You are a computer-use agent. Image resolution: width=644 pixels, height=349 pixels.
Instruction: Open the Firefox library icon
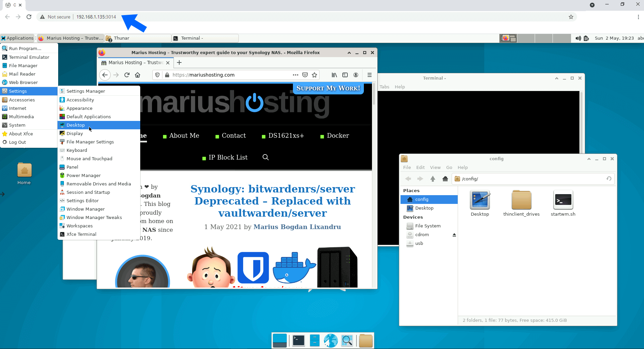tap(334, 75)
